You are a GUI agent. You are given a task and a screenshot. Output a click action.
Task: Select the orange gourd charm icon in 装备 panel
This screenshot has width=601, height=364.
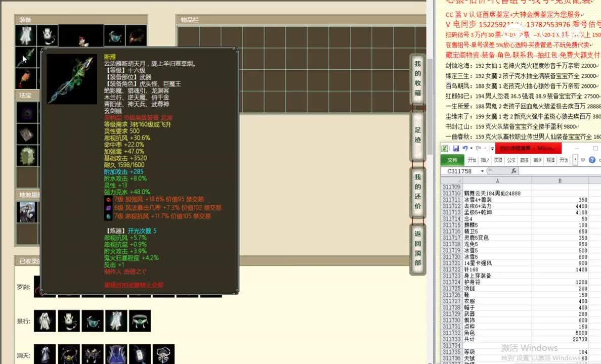click(26, 78)
